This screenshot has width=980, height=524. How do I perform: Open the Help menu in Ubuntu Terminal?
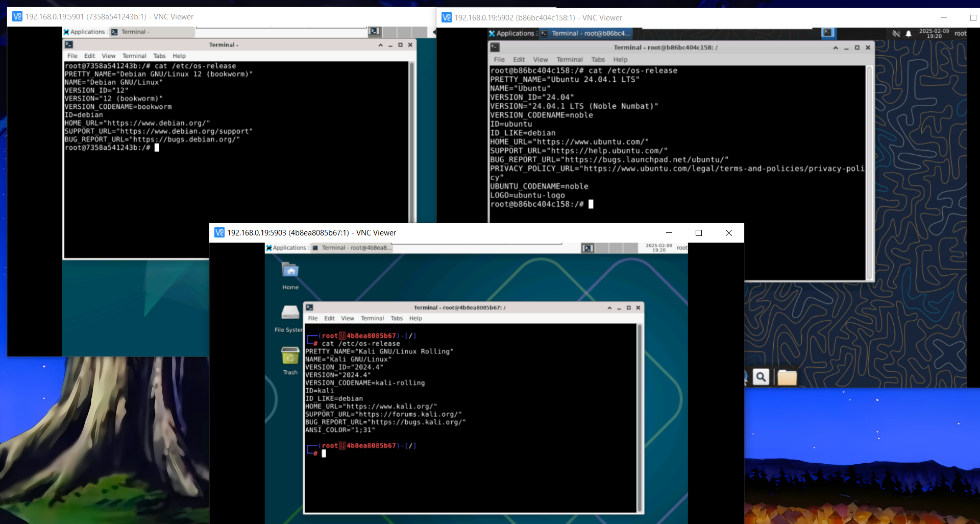(620, 60)
